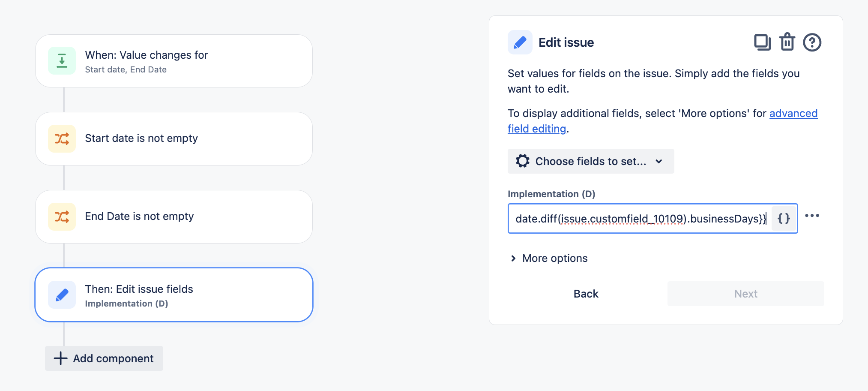Open help via the question mark icon
The width and height of the screenshot is (868, 391).
point(812,42)
